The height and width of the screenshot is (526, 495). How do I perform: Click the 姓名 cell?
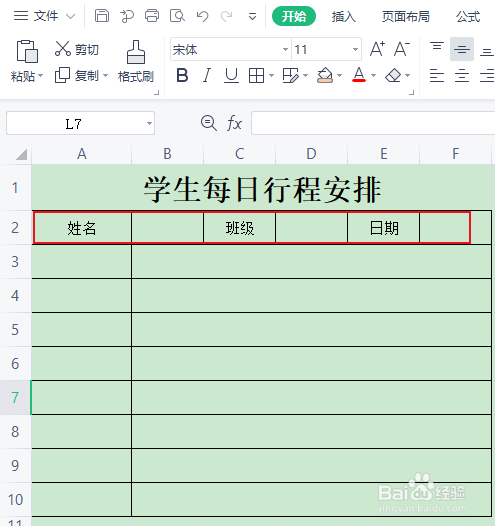coord(82,228)
